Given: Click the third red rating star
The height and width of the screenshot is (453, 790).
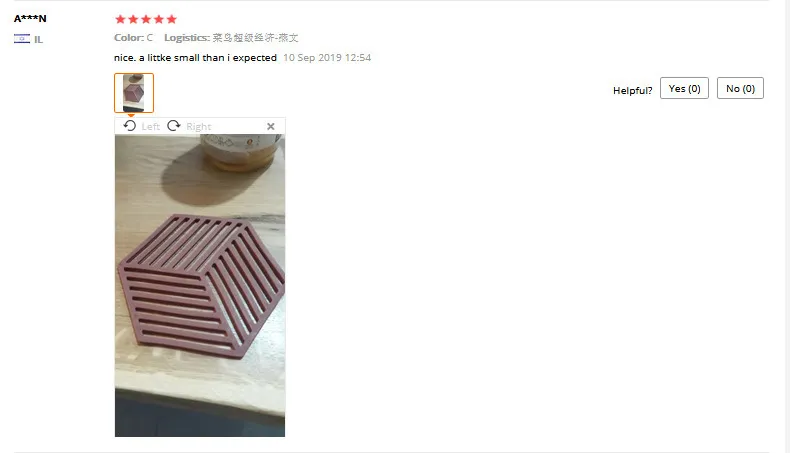Looking at the screenshot, I should (x=146, y=19).
